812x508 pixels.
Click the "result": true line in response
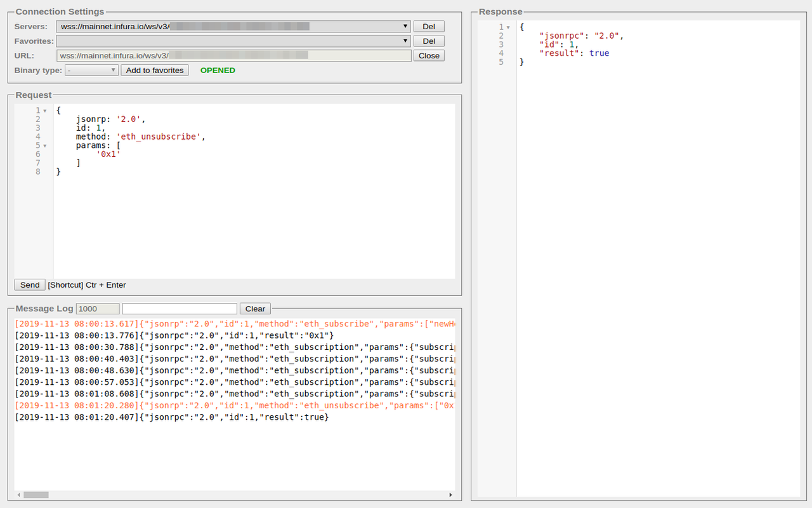(574, 53)
